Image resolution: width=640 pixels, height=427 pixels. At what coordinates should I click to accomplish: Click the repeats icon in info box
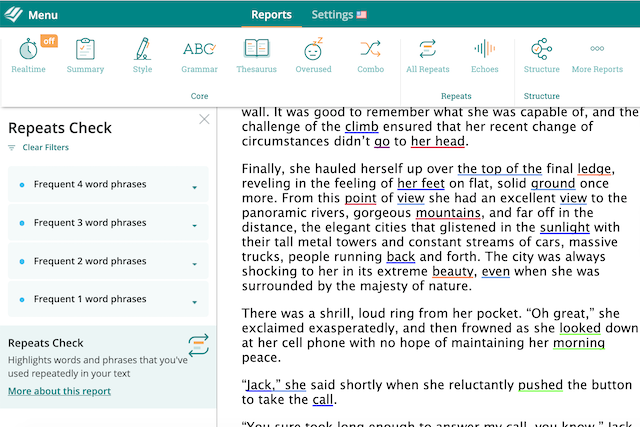198,345
